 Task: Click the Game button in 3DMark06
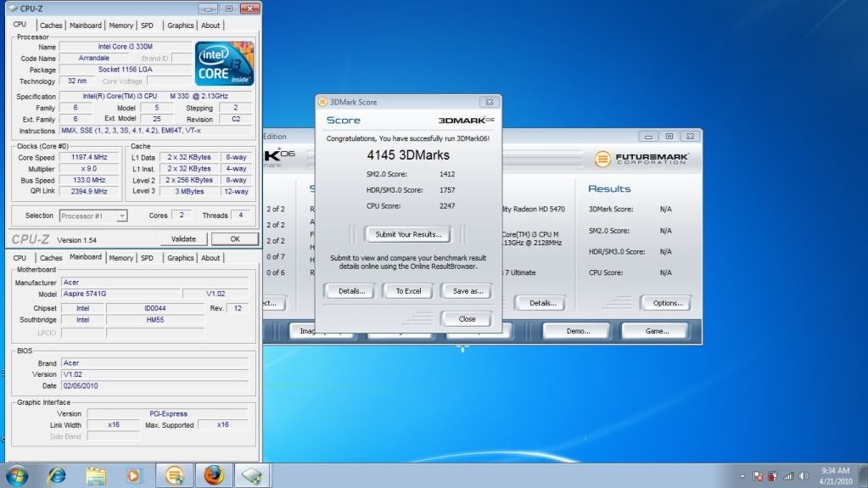pyautogui.click(x=657, y=331)
